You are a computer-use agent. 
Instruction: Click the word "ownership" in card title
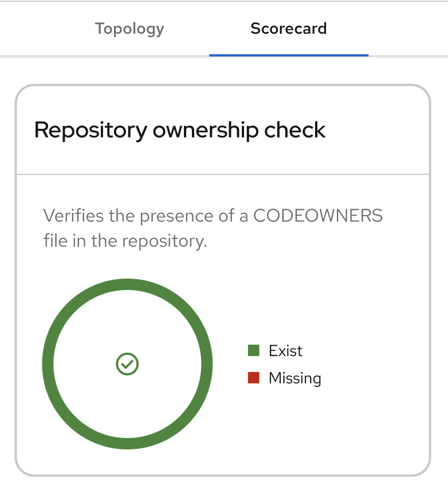(205, 130)
